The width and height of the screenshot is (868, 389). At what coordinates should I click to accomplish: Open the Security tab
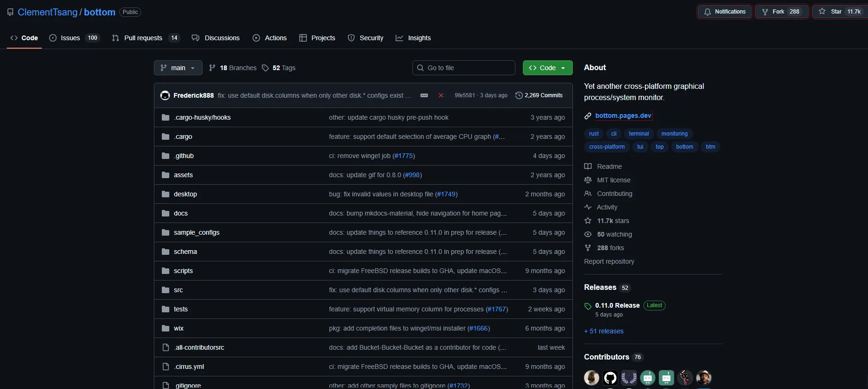point(366,38)
